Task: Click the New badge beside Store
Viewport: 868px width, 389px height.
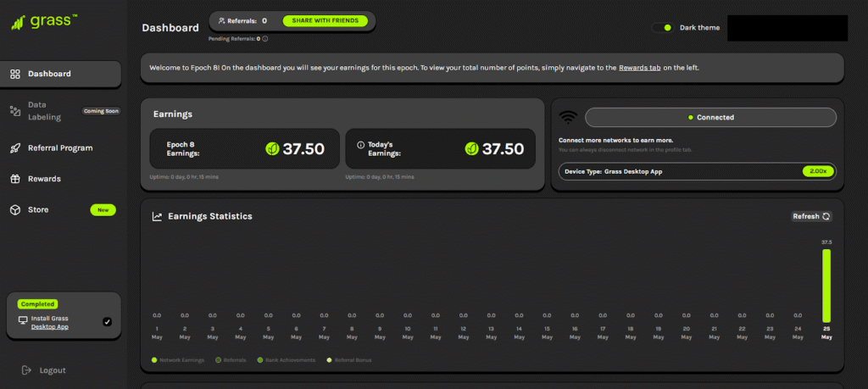Action: click(x=103, y=210)
